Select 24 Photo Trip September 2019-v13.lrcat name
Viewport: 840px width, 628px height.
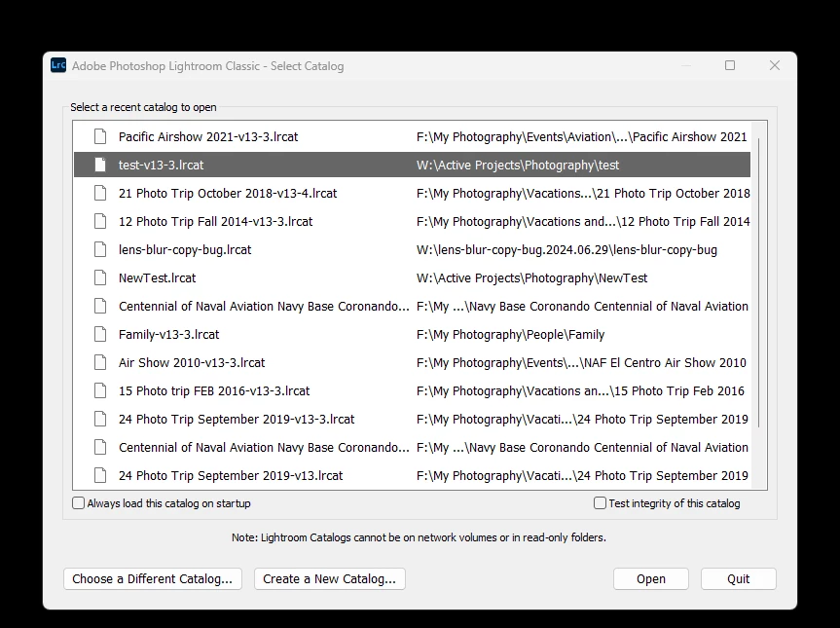(x=231, y=476)
